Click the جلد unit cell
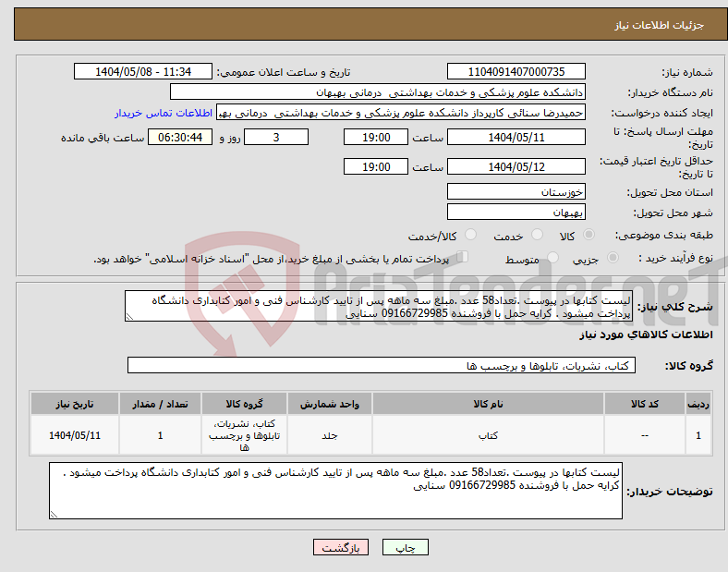 point(330,435)
